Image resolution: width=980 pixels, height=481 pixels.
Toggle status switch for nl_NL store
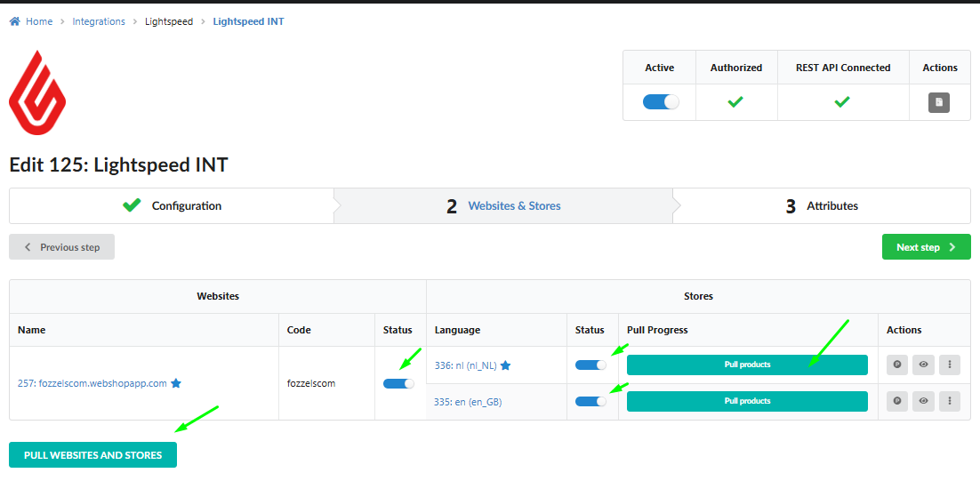[590, 365]
